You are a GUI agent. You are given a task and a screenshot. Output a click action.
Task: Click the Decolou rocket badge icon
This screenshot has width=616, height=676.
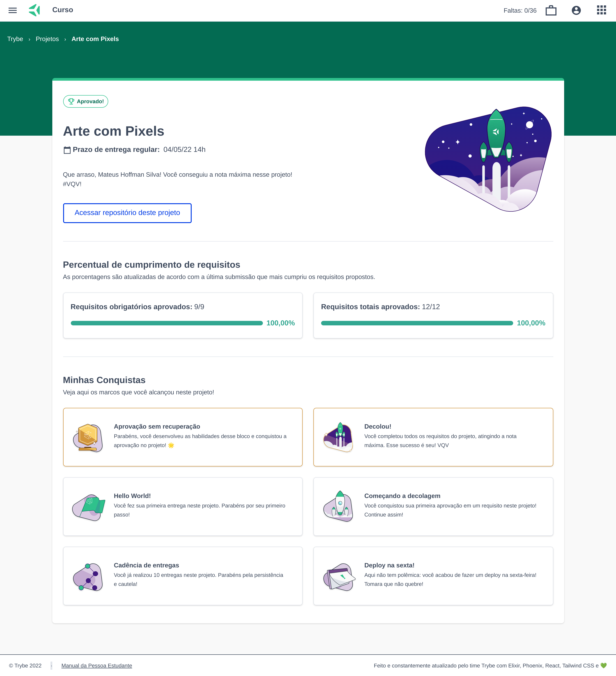coord(338,437)
